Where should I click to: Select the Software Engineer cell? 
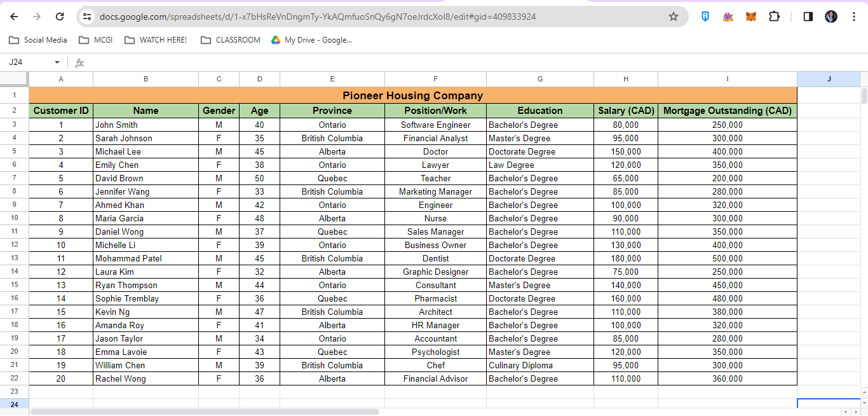pos(435,125)
